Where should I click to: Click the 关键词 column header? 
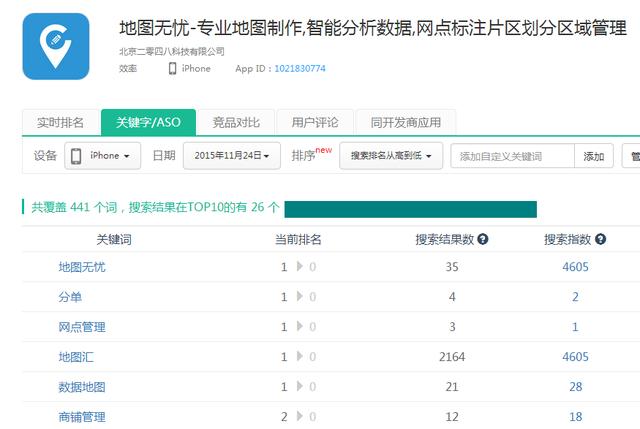(x=114, y=239)
